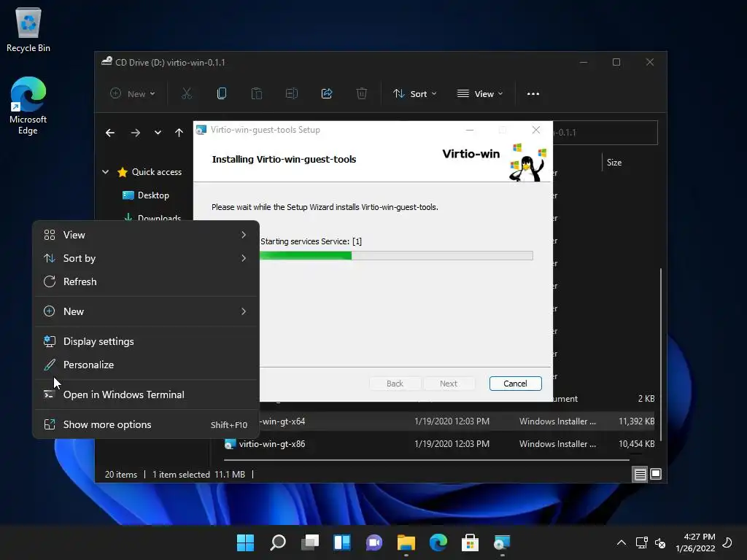This screenshot has height=560, width=747.
Task: Open Microsoft Store from taskbar
Action: (471, 542)
